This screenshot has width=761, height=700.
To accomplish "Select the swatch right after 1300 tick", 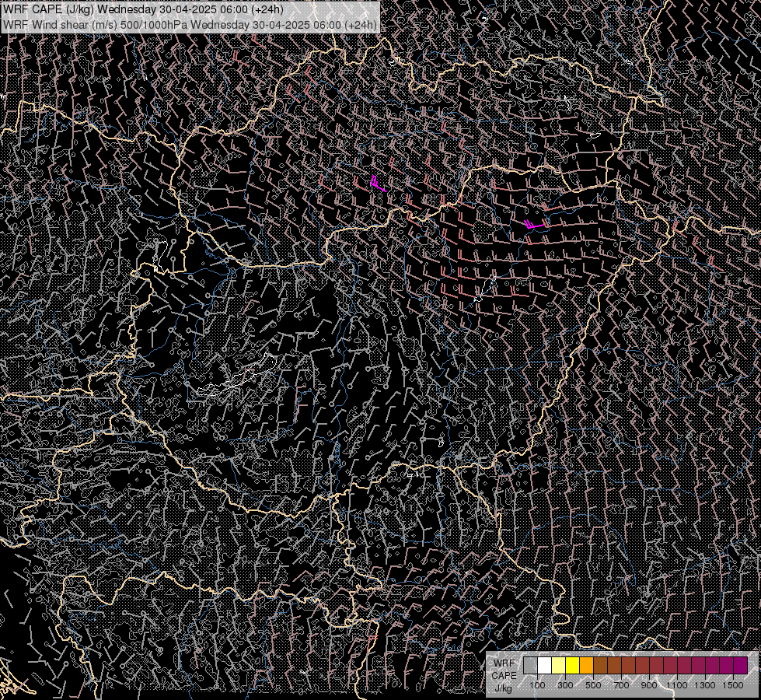I will coord(713,665).
